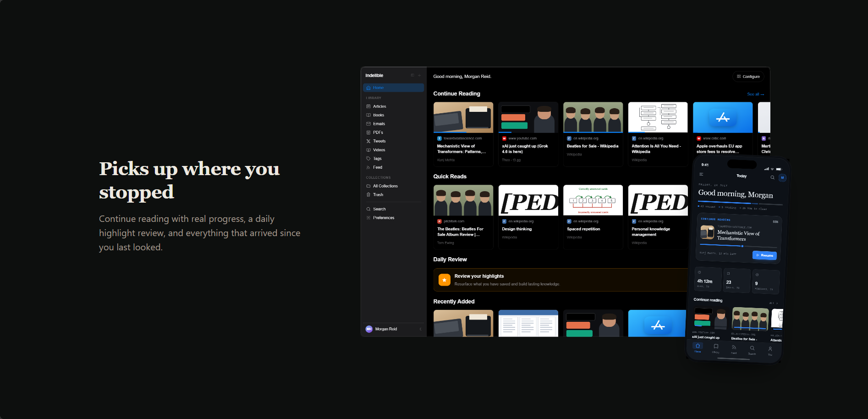Open the hamburger menu icon on the phone

pyautogui.click(x=701, y=174)
